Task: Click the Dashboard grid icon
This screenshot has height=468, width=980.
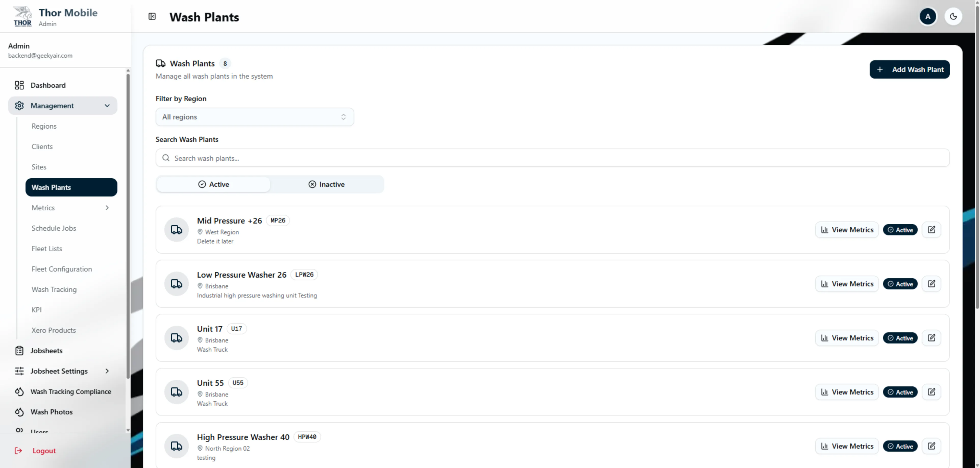Action: coord(19,85)
